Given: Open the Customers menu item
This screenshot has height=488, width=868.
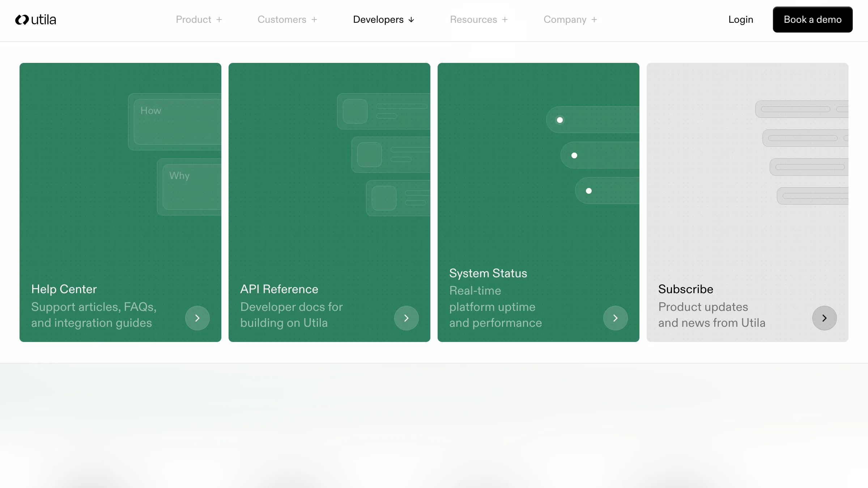Looking at the screenshot, I should [x=282, y=20].
